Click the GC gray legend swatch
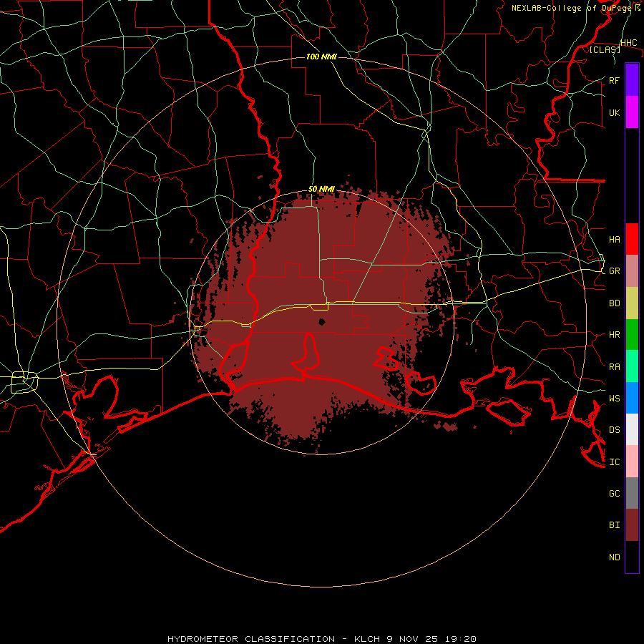This screenshot has width=644, height=644. tap(632, 493)
